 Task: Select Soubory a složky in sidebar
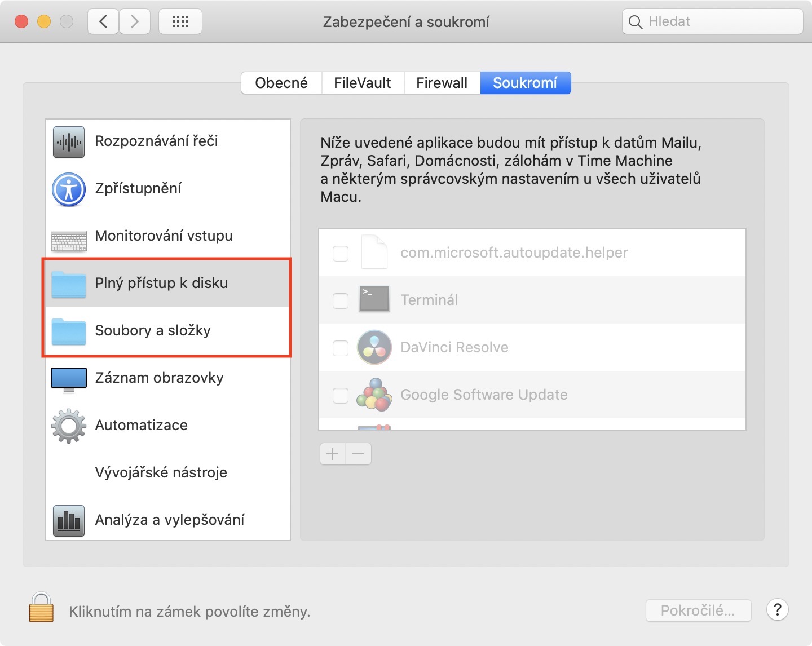(x=152, y=330)
